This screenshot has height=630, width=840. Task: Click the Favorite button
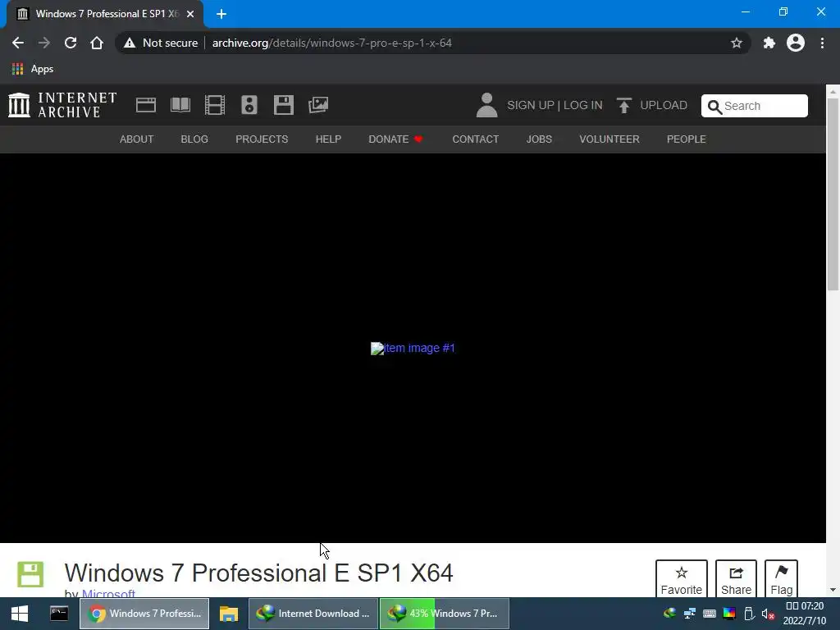[x=682, y=580]
